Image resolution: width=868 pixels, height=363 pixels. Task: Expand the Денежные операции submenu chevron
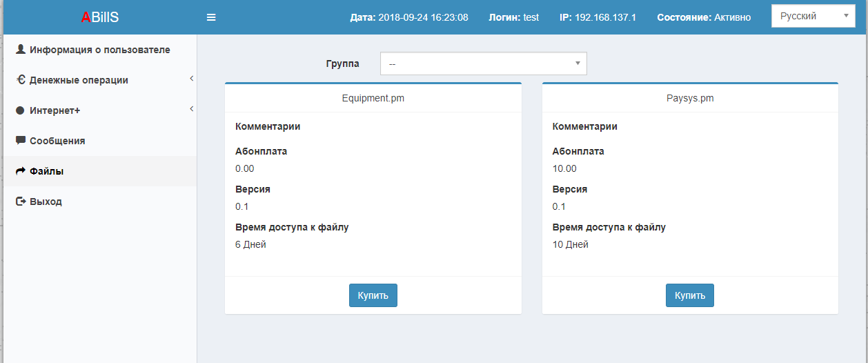pyautogui.click(x=191, y=79)
